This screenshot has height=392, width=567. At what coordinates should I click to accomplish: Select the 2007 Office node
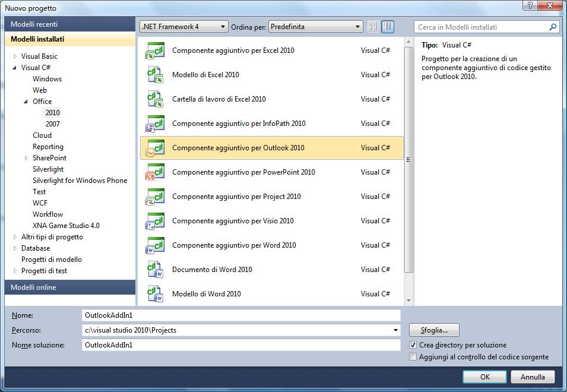point(52,124)
